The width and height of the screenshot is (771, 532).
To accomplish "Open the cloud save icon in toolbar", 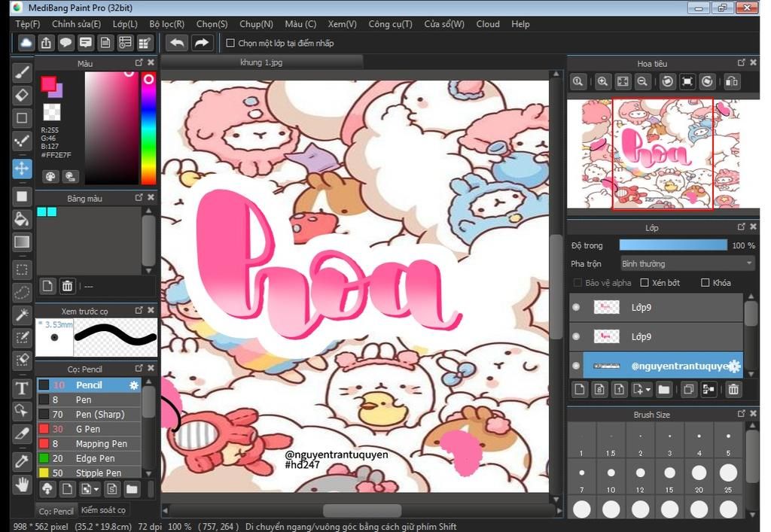I will click(26, 43).
